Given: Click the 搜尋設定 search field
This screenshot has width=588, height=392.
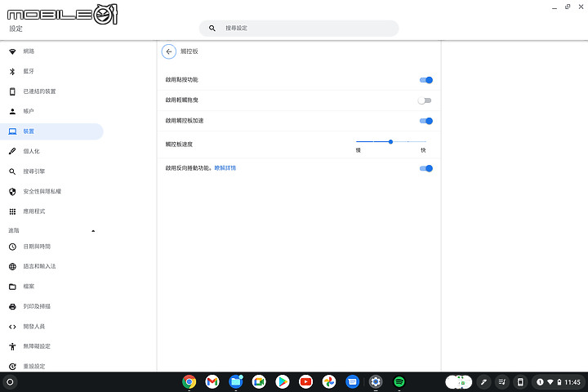Looking at the screenshot, I should [299, 28].
